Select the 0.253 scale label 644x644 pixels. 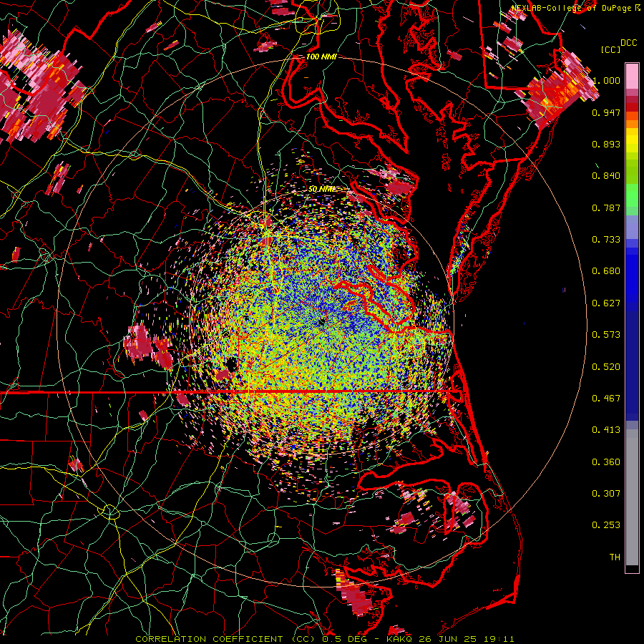[606, 525]
